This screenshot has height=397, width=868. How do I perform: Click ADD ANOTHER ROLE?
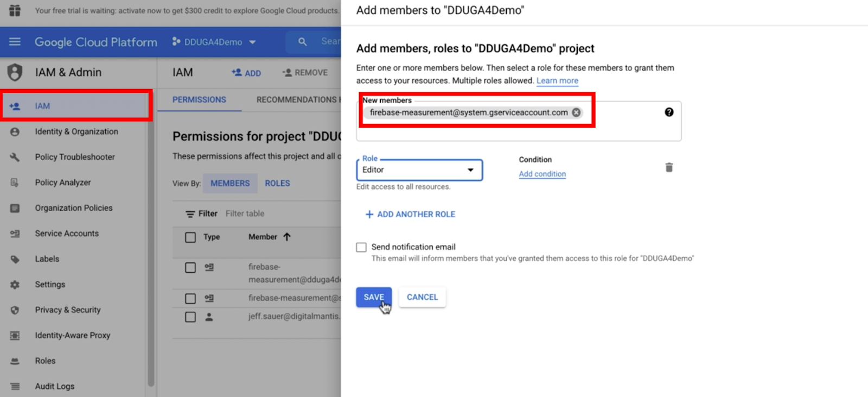click(x=410, y=215)
